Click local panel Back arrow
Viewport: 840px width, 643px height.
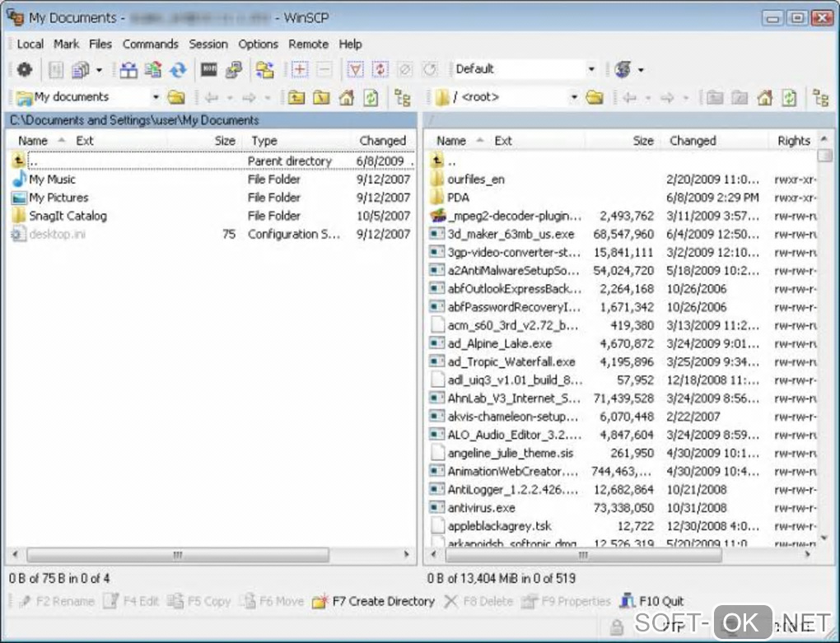[212, 97]
